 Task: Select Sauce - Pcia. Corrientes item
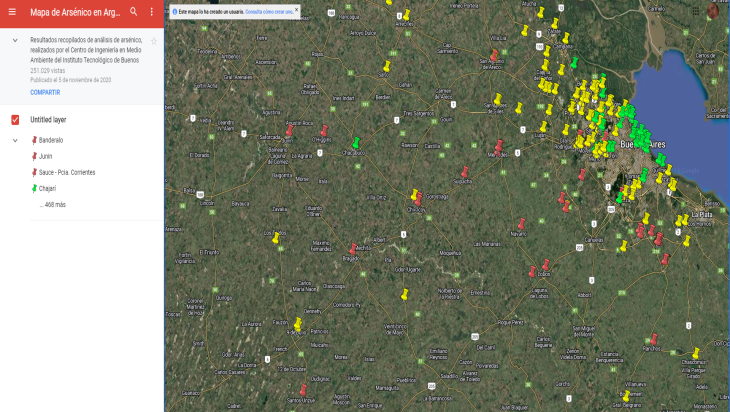tap(67, 172)
